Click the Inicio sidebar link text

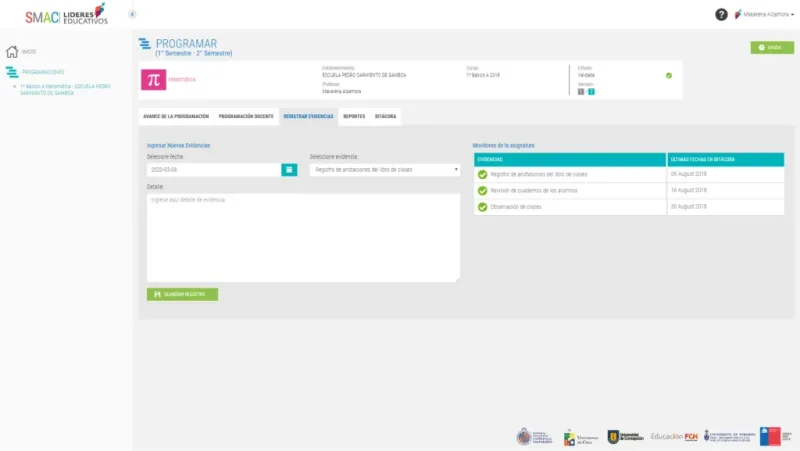(x=29, y=52)
